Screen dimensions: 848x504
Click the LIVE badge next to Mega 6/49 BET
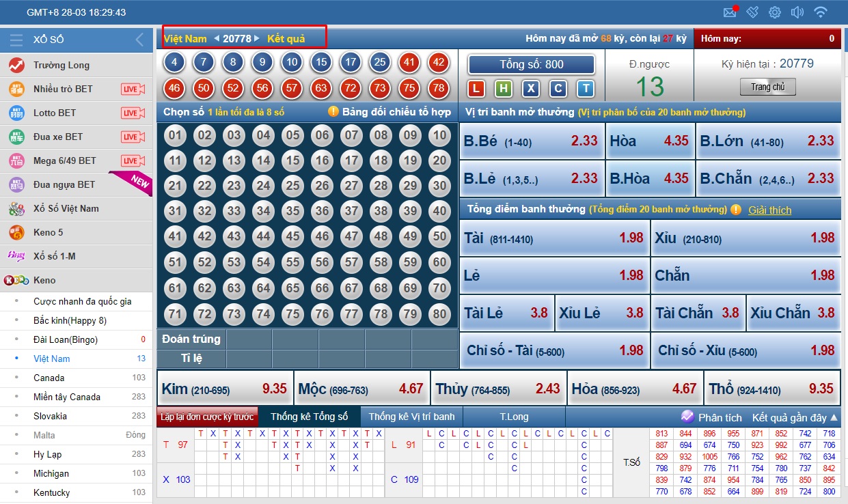133,161
